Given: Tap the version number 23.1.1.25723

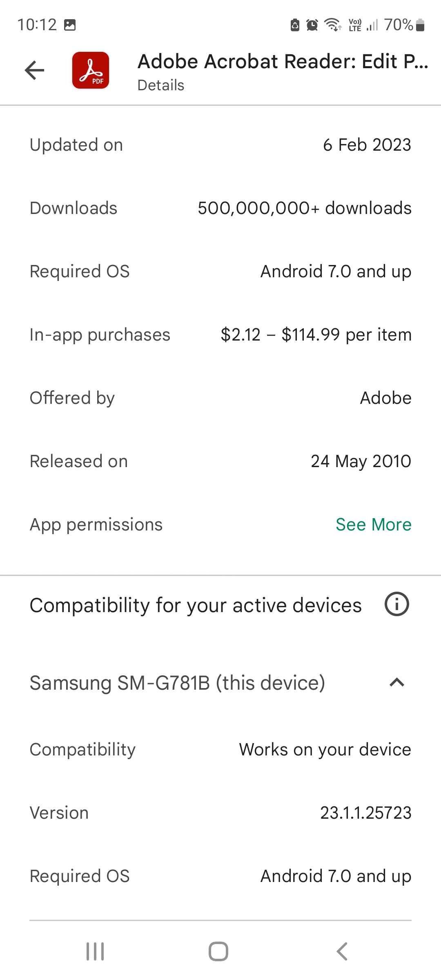Looking at the screenshot, I should pos(365,813).
